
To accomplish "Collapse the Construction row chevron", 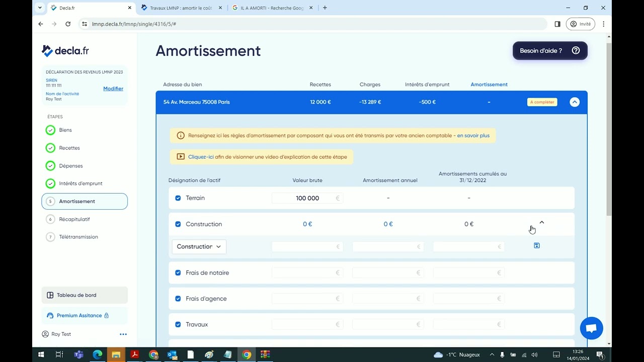I will [x=542, y=222].
